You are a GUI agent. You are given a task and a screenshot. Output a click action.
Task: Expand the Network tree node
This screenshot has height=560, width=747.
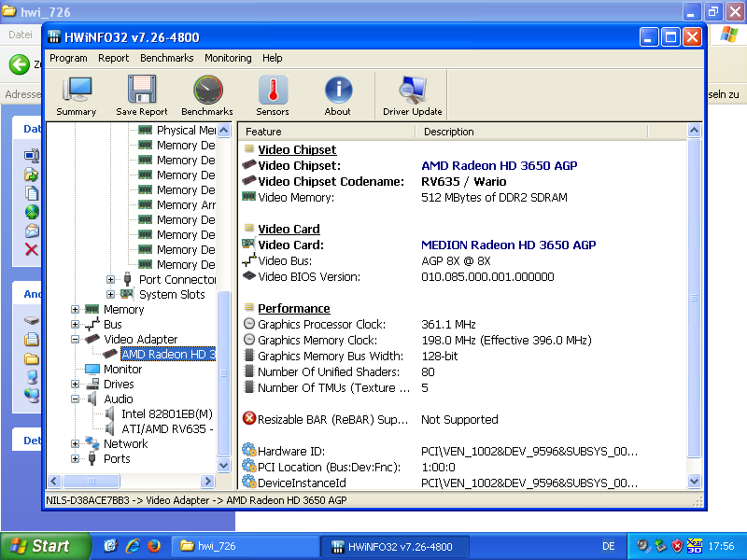coord(75,444)
